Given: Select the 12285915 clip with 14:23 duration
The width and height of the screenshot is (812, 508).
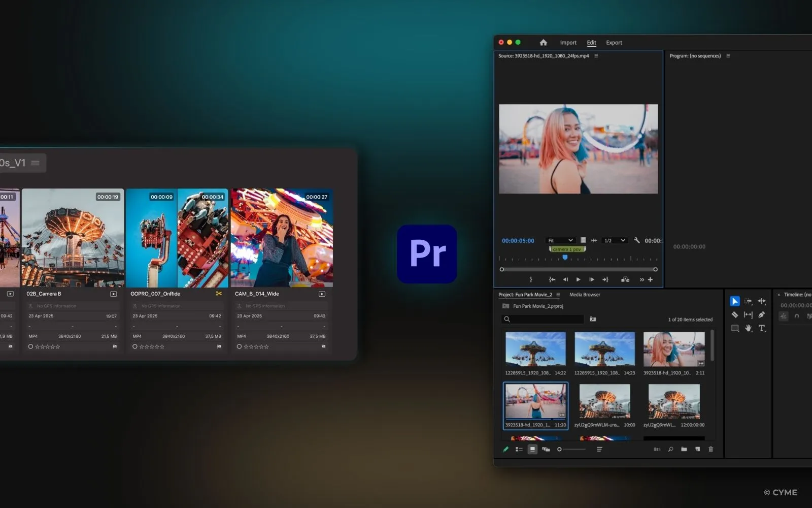Looking at the screenshot, I should 604,353.
